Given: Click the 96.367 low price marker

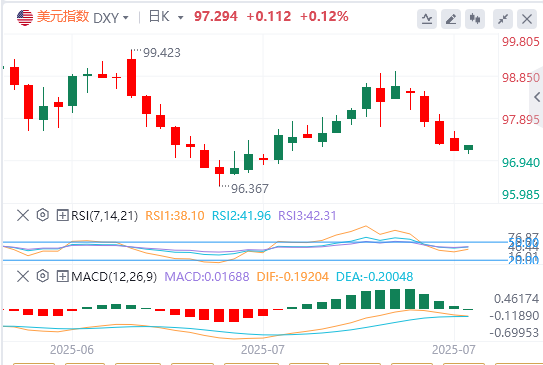Looking at the screenshot, I should pyautogui.click(x=250, y=189).
